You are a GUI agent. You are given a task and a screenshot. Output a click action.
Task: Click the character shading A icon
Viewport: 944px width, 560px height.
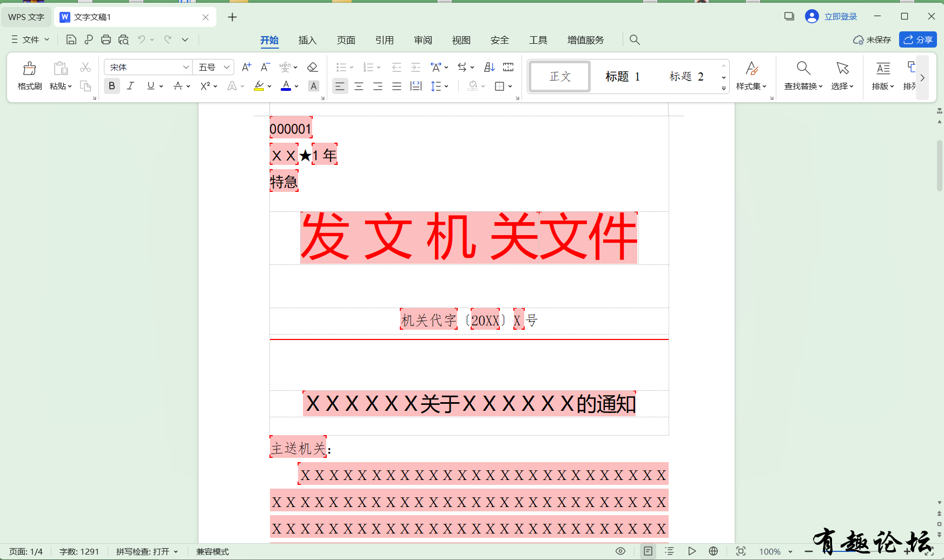(313, 86)
